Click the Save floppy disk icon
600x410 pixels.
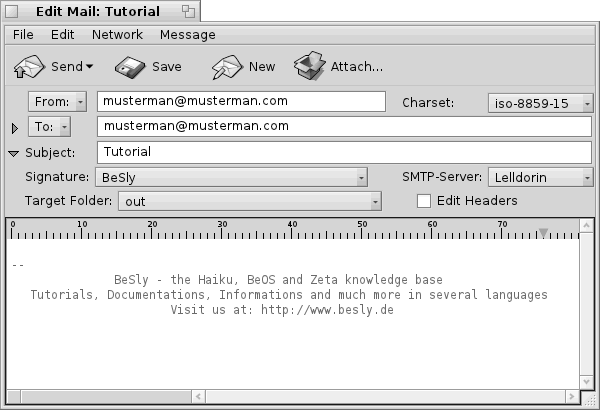(x=130, y=67)
